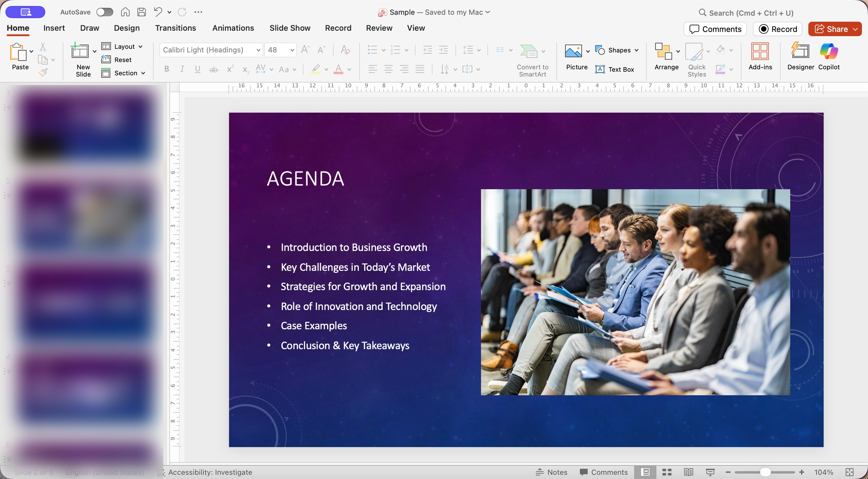Viewport: 868px width, 479px height.
Task: Click the Share button
Action: point(831,29)
